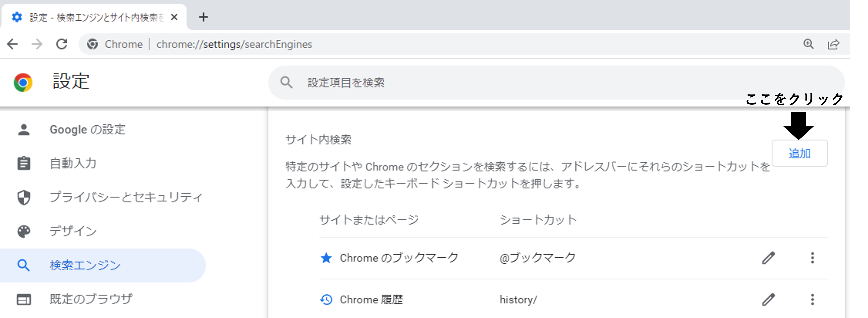Click the history clock icon beside Chrome 履歴

pos(326,299)
